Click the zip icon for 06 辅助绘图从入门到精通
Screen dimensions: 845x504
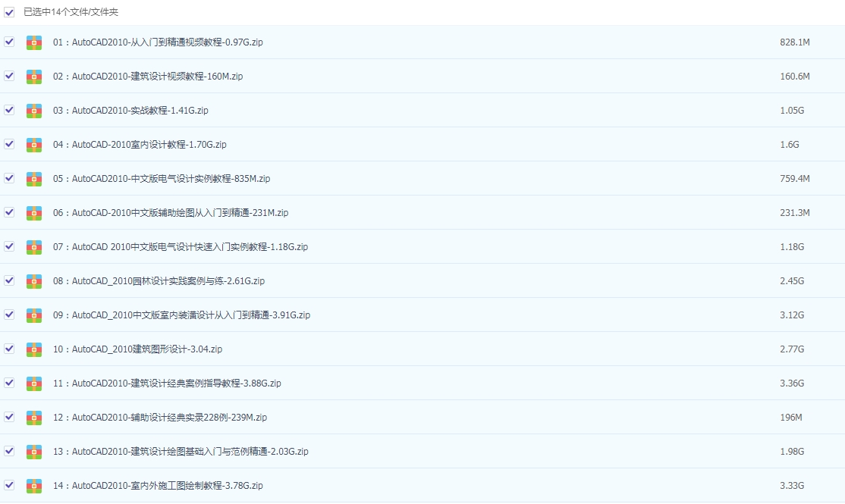click(x=34, y=213)
